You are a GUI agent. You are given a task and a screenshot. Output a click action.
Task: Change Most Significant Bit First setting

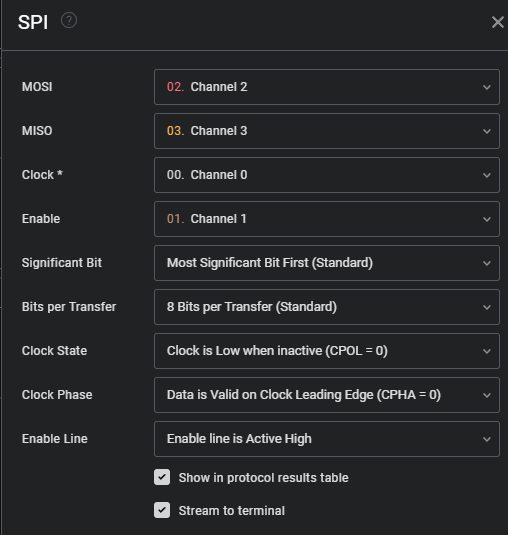(327, 263)
